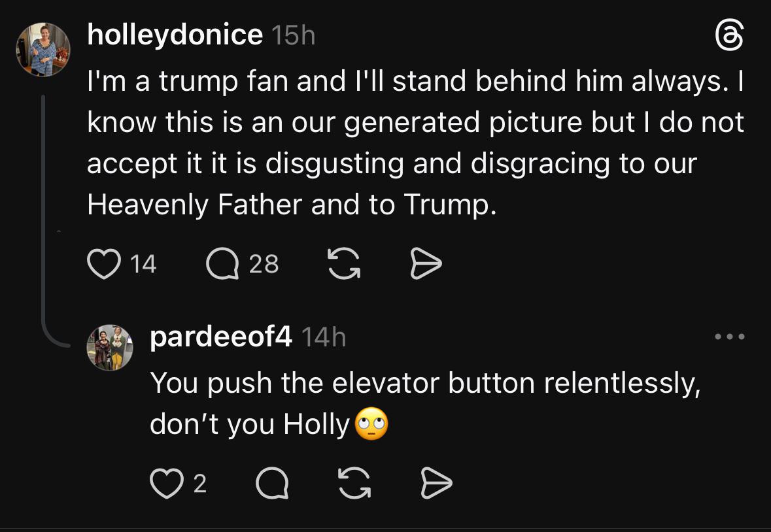Image resolution: width=771 pixels, height=532 pixels.
Task: Share pardeeof4's reply via the send icon
Action: 435,483
